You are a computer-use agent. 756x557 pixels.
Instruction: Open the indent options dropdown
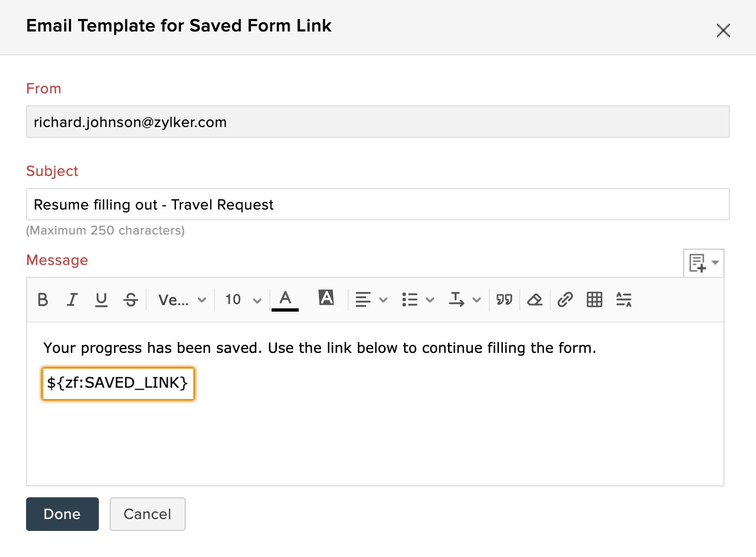(x=465, y=300)
